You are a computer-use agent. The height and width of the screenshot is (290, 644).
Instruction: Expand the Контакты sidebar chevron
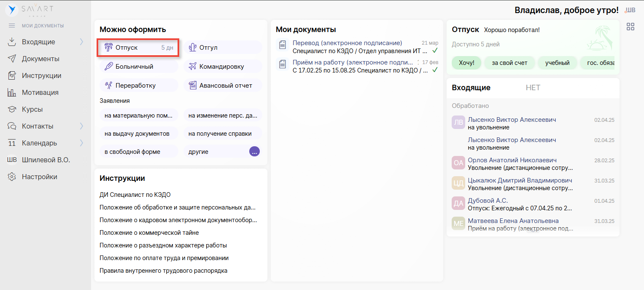click(x=81, y=126)
